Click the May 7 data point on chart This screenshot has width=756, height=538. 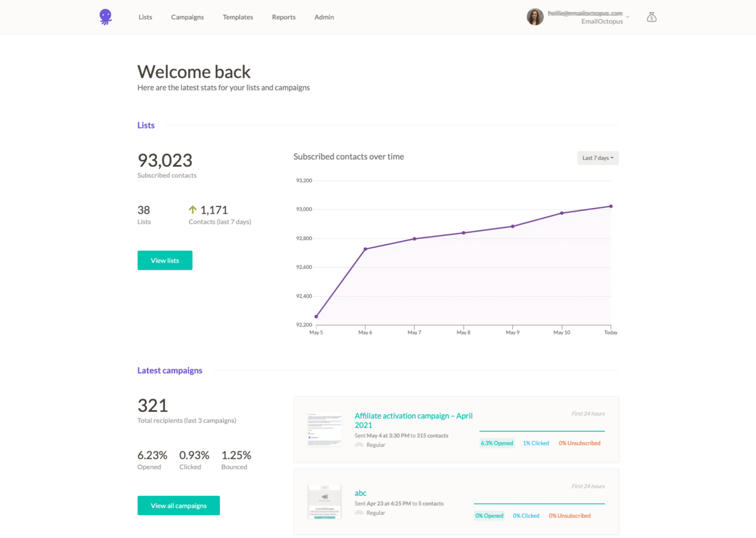414,239
